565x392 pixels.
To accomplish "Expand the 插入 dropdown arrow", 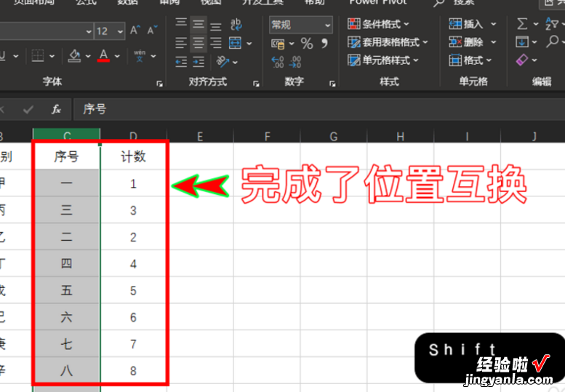I will point(493,24).
